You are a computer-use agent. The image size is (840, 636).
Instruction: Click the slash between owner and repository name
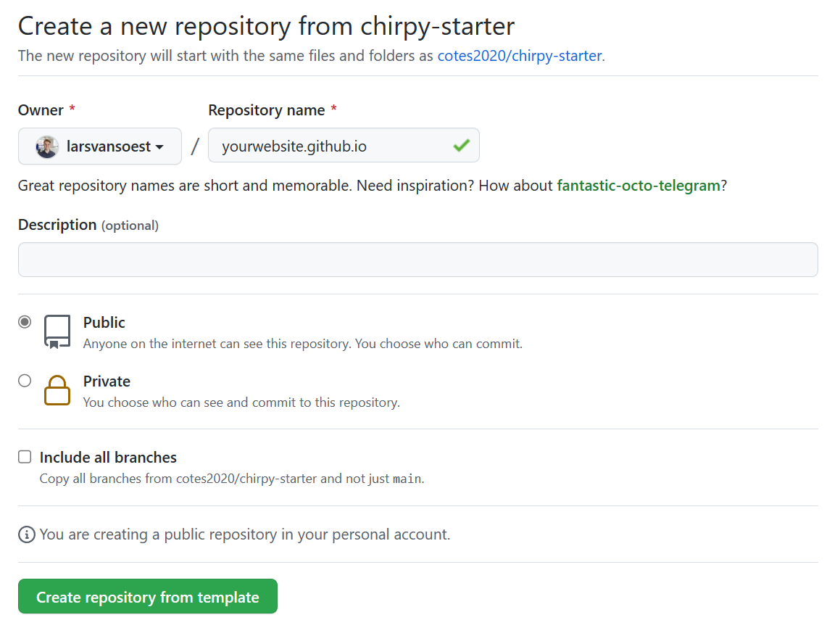tap(194, 145)
